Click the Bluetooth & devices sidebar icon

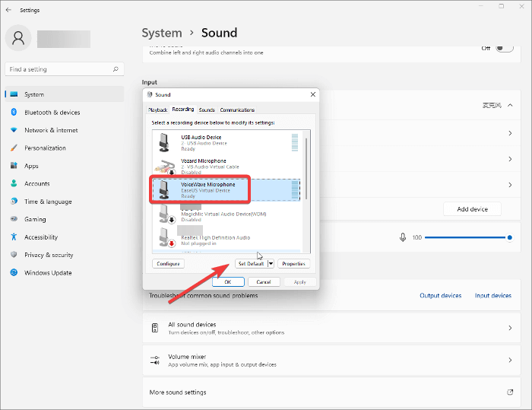[14, 113]
